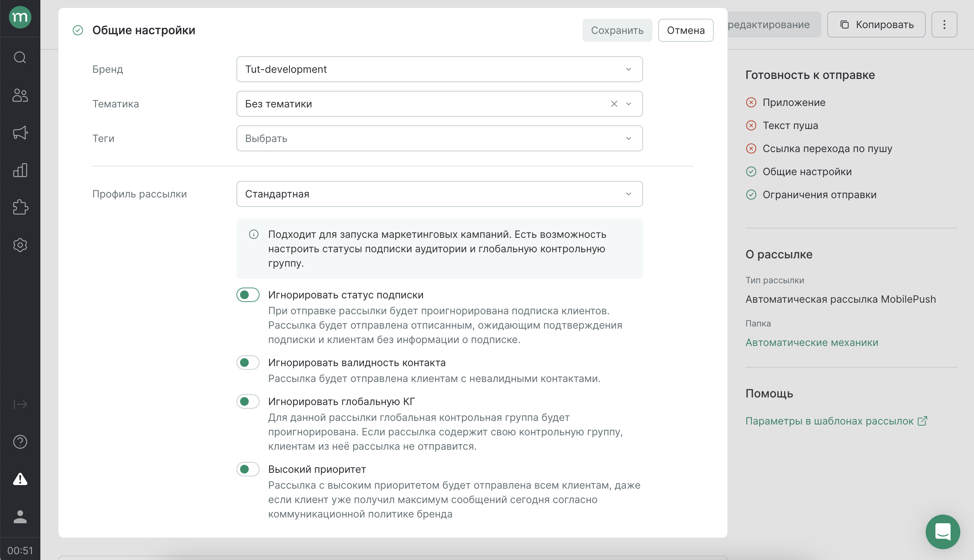Image resolution: width=974 pixels, height=560 pixels.
Task: Open the analytics bar chart icon
Action: click(20, 170)
